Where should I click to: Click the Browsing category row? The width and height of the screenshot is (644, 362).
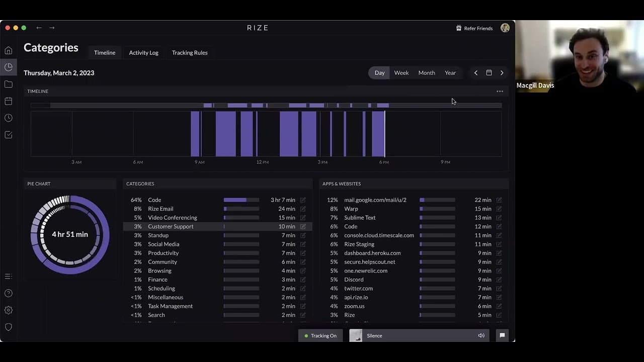(217, 270)
